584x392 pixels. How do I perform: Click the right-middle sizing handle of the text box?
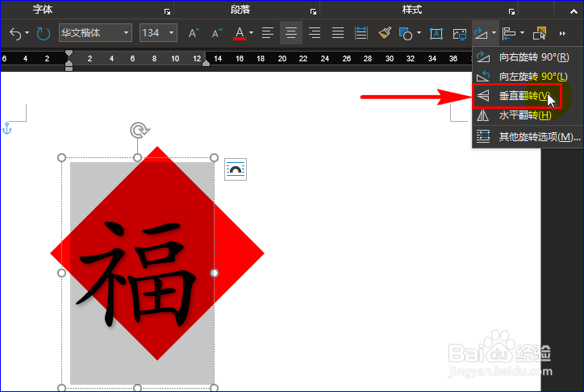pos(214,273)
